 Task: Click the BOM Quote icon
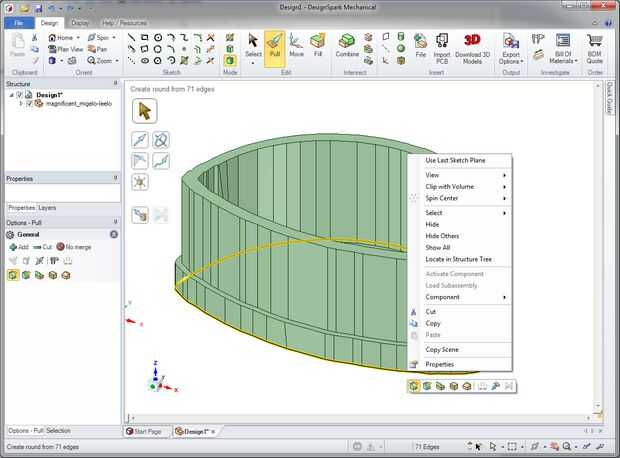coord(594,46)
